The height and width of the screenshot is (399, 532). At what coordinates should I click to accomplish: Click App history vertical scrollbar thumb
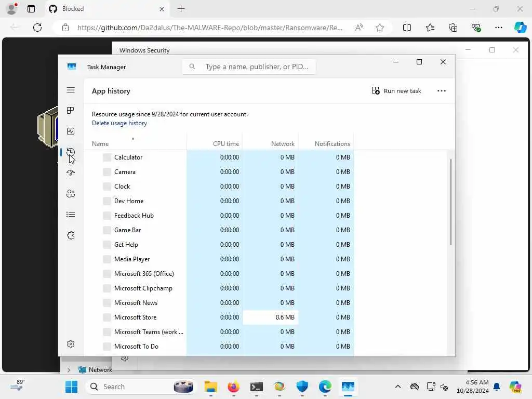(x=450, y=202)
